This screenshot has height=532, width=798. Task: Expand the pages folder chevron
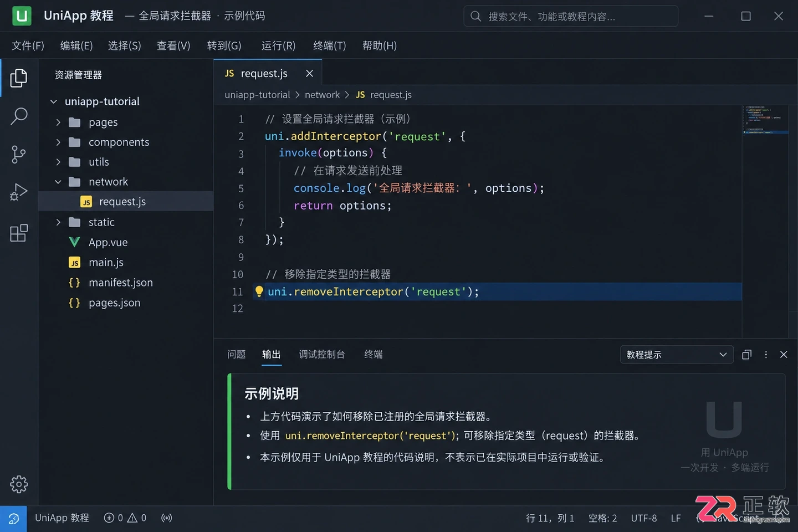coord(58,122)
